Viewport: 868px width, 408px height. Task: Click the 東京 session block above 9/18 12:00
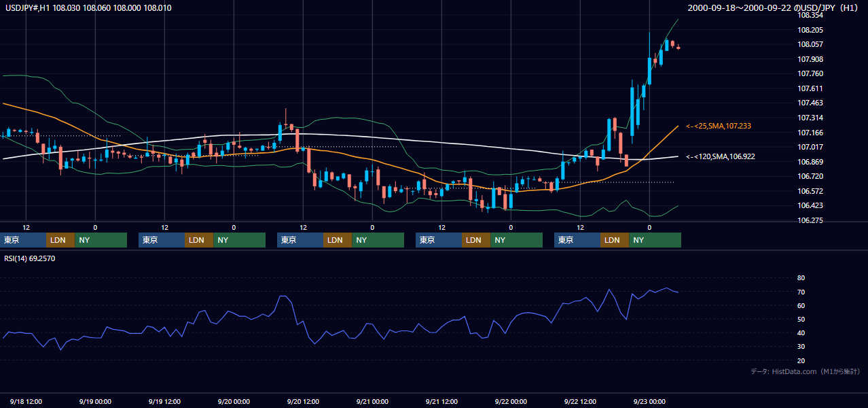tap(23, 240)
